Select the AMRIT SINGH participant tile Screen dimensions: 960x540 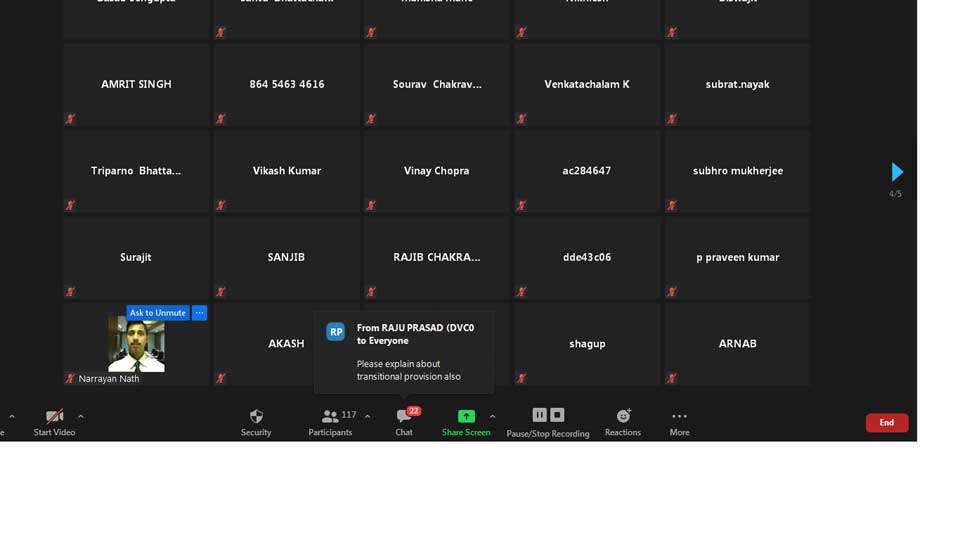[137, 84]
